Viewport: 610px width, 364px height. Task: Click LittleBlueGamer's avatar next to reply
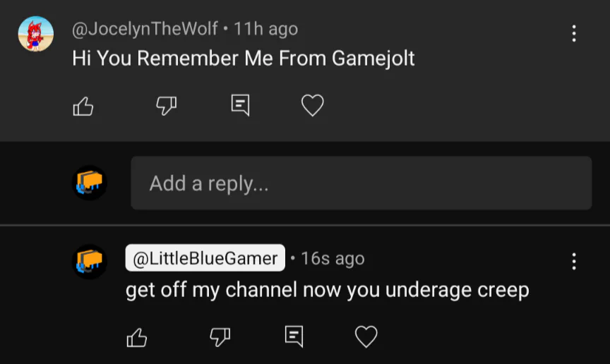pyautogui.click(x=90, y=262)
